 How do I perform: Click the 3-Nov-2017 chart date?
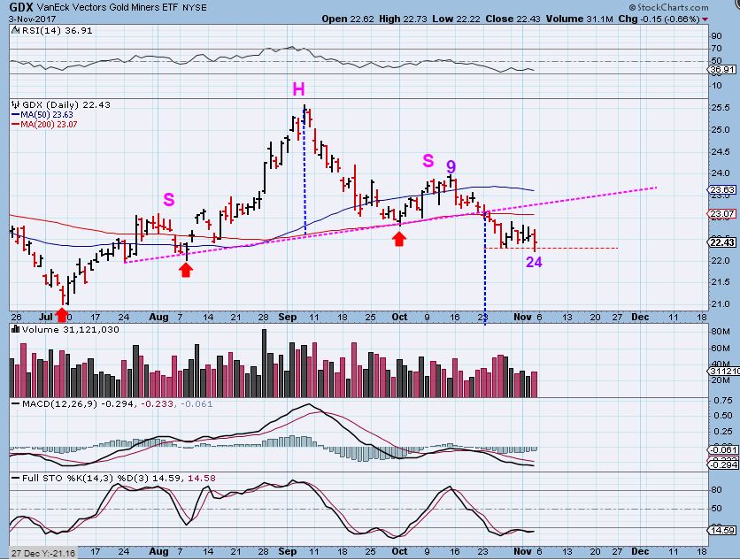pos(32,19)
